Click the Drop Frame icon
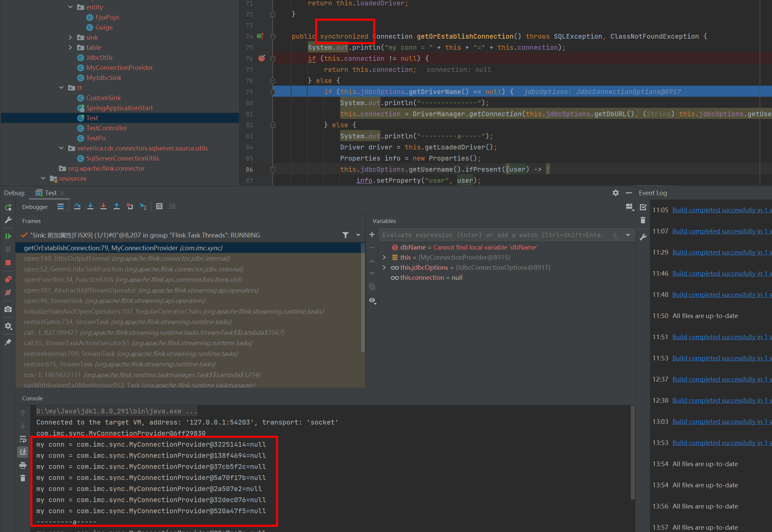 [x=130, y=206]
